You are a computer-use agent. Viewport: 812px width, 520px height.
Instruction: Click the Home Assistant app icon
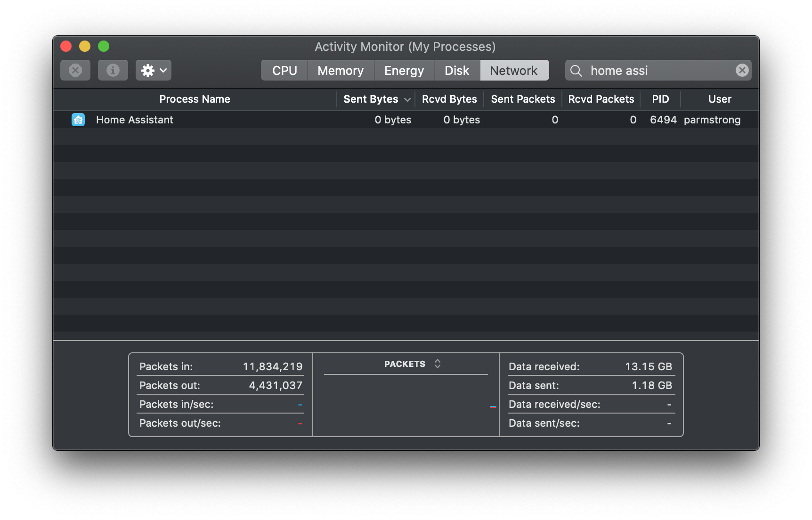78,120
